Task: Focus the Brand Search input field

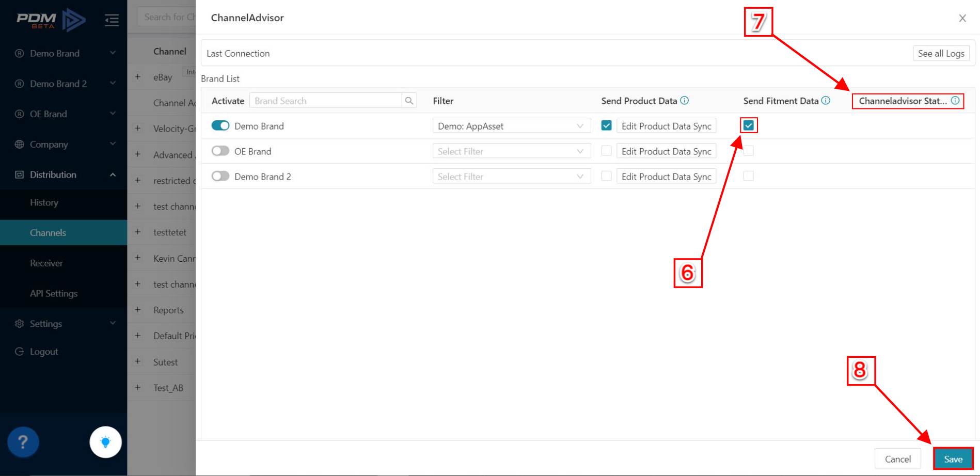Action: pos(326,101)
